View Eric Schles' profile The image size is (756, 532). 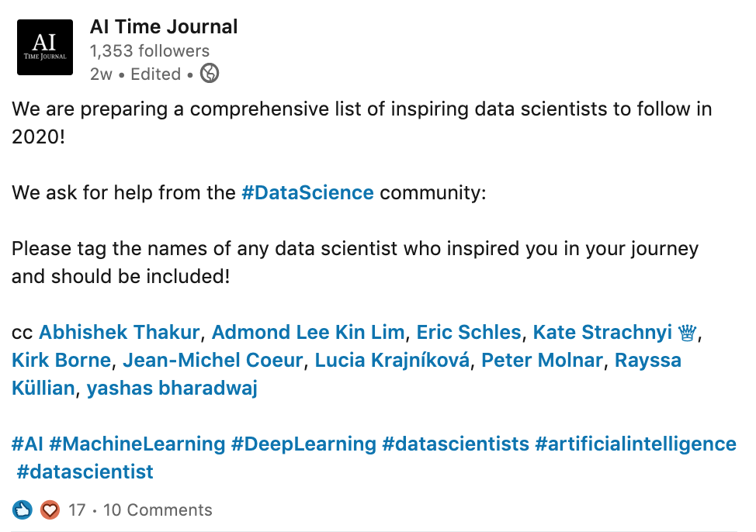pos(469,333)
